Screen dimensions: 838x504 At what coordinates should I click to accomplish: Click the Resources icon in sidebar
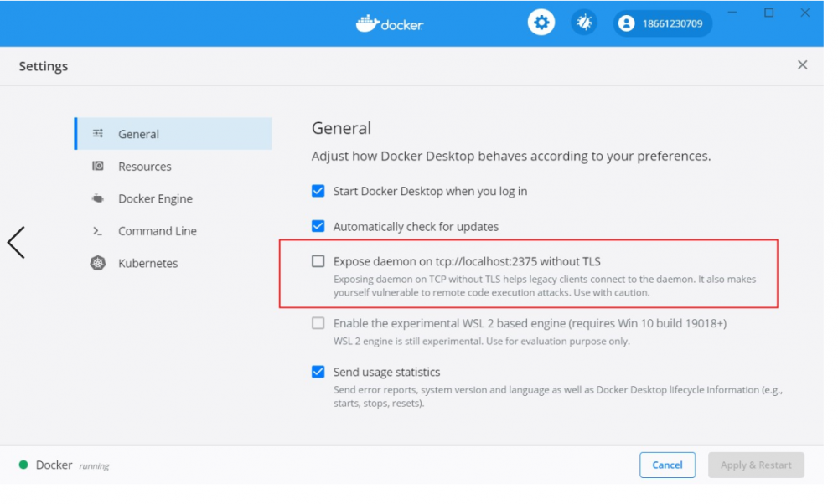[x=98, y=166]
